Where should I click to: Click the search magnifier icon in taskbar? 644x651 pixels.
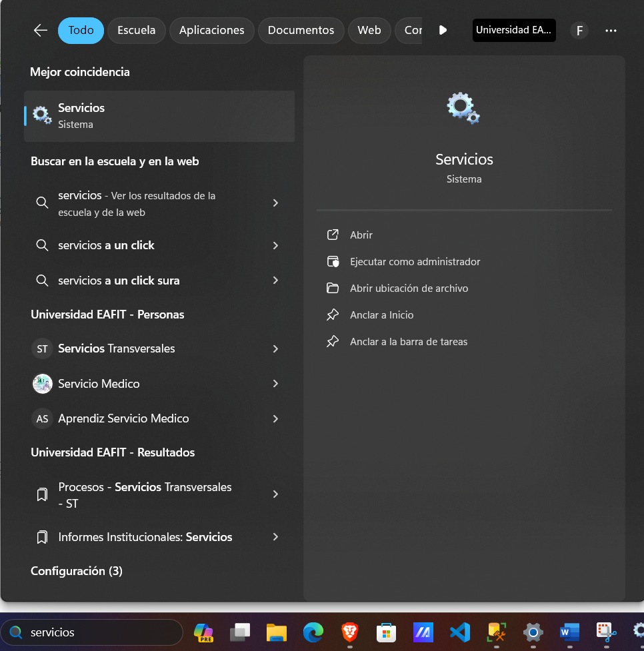[16, 632]
